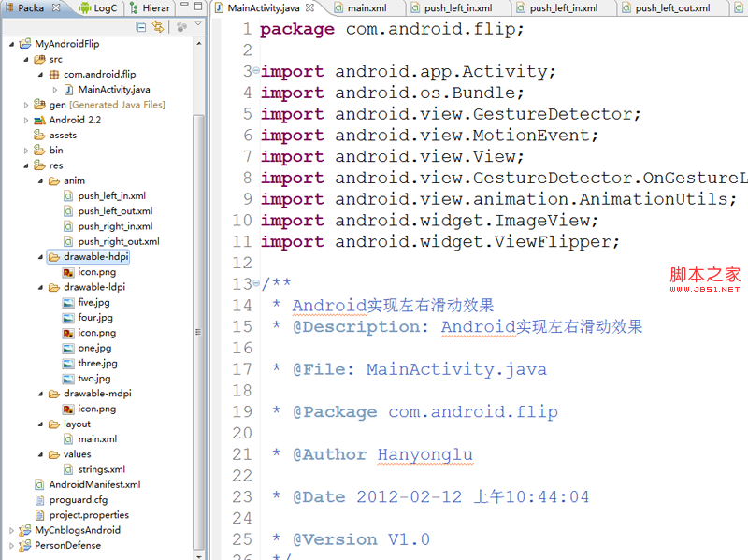Select push_right_in.xml file
The width and height of the screenshot is (748, 560).
coord(108,226)
